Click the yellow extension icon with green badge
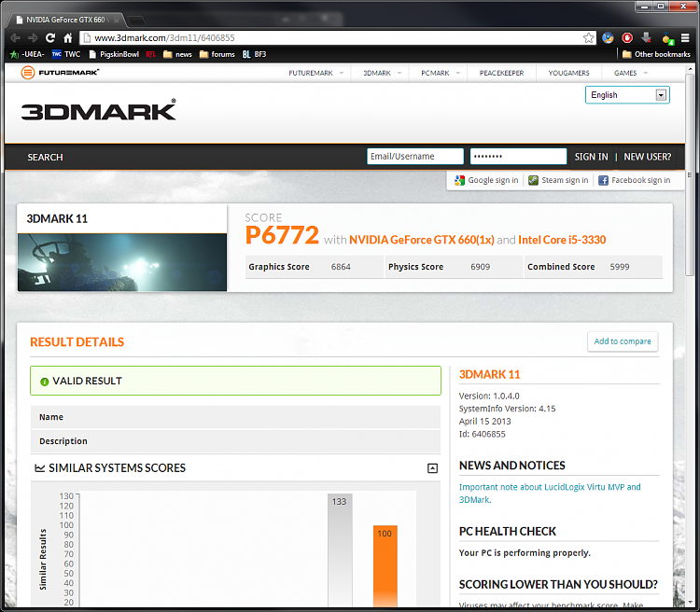Viewport: 700px width, 612px height. 667,39
